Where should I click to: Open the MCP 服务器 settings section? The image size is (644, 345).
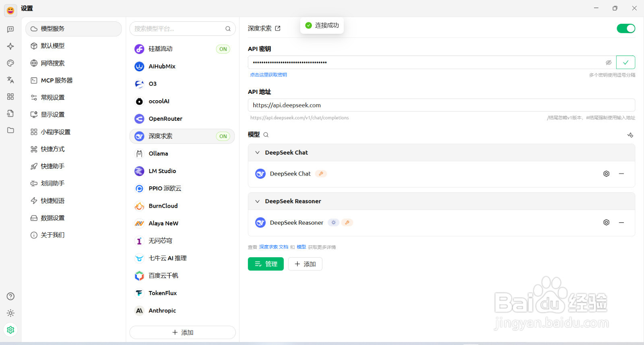(x=74, y=80)
